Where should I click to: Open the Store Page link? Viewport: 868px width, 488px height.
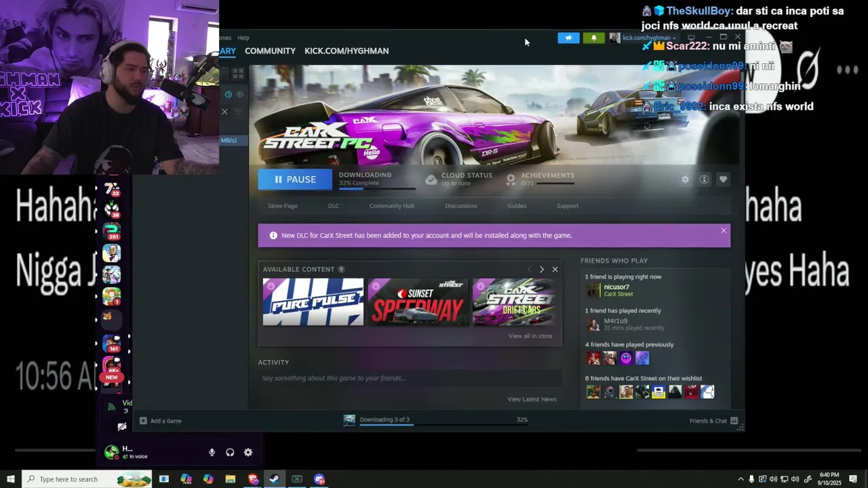282,206
